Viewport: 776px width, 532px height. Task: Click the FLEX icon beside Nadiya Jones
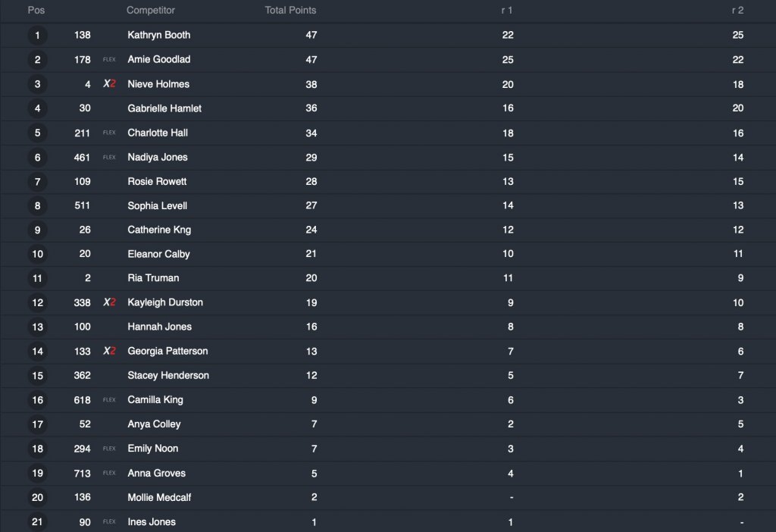click(x=109, y=157)
